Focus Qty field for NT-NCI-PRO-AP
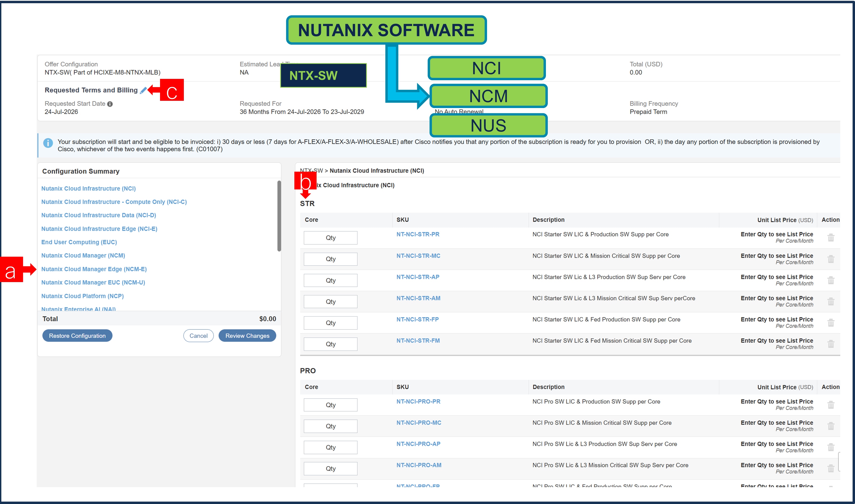The height and width of the screenshot is (504, 855). pos(330,447)
